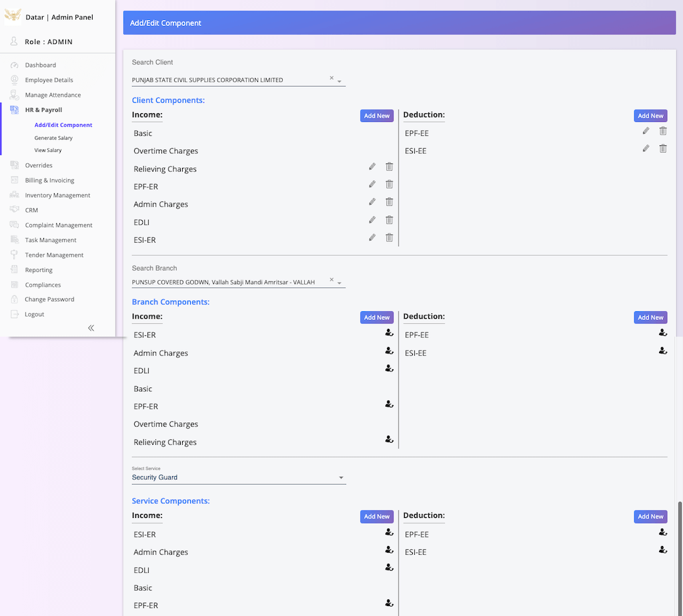The width and height of the screenshot is (683, 616).
Task: Click the user icon for service EPF-EE deduction
Action: click(x=663, y=532)
